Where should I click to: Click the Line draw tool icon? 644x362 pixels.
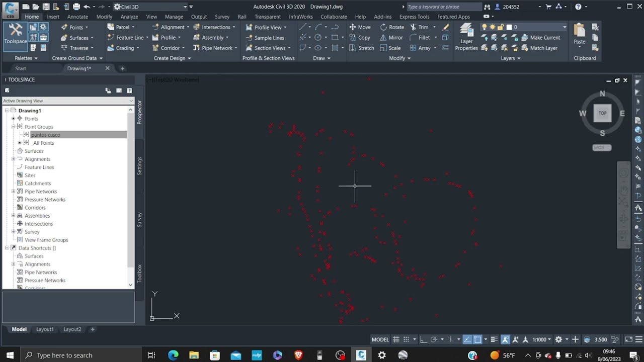point(303,27)
